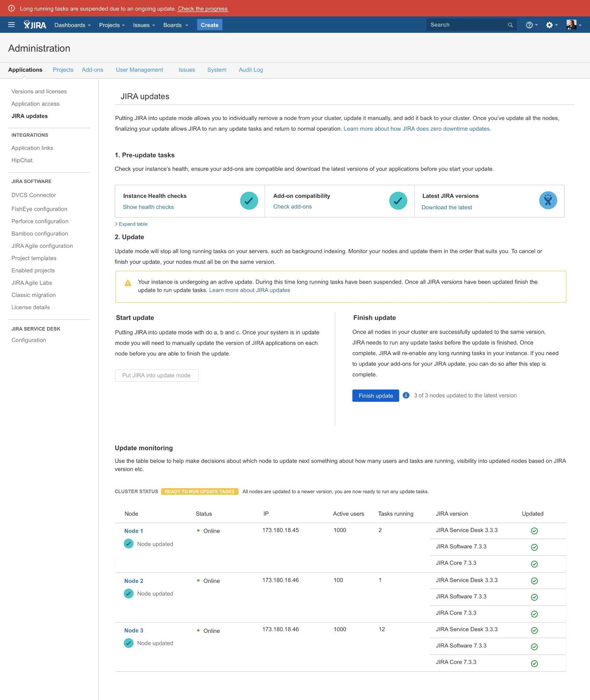590x700 pixels.
Task: Click the Create button
Action: click(x=210, y=25)
